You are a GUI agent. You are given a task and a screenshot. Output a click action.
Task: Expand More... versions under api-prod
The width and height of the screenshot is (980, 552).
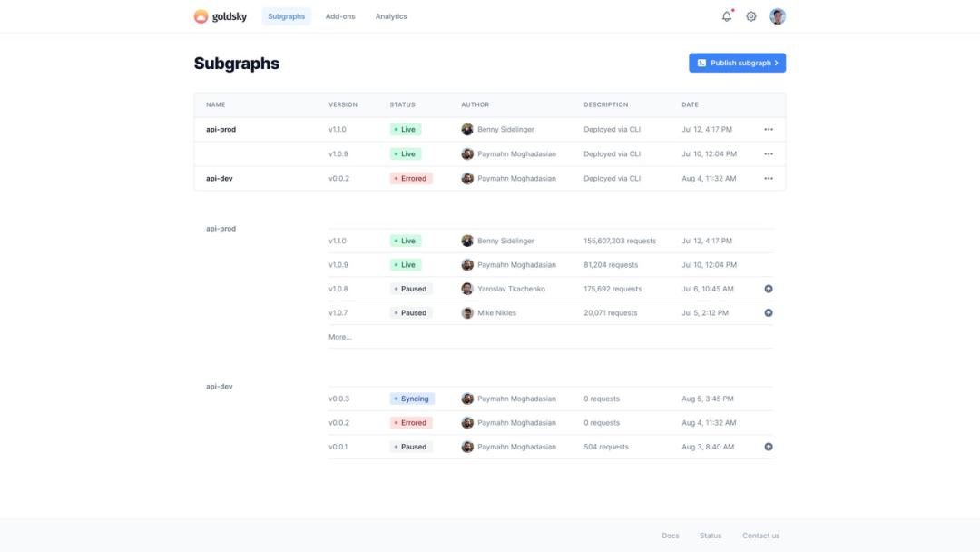(340, 337)
